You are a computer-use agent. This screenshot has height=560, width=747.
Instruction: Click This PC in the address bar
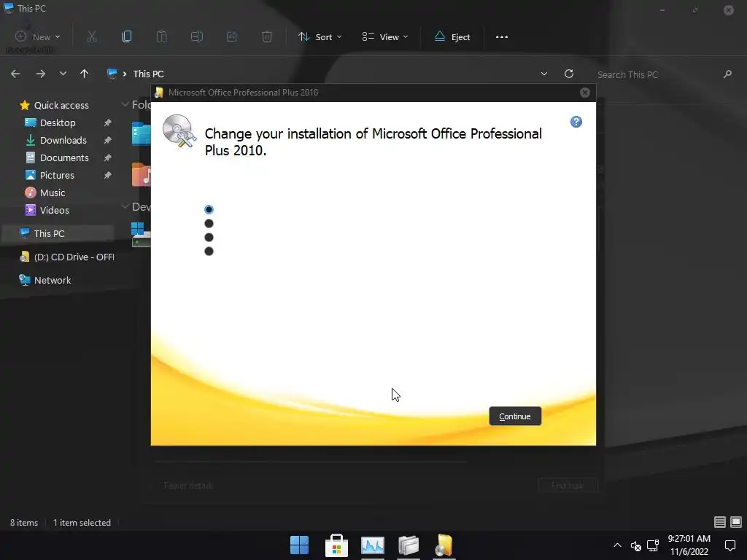click(x=148, y=74)
